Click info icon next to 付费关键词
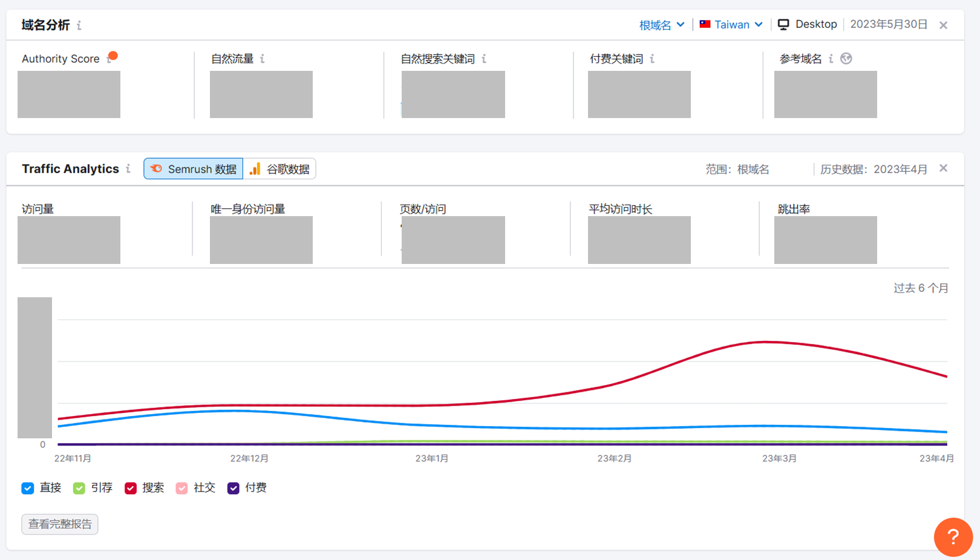The width and height of the screenshot is (980, 560). 652,59
